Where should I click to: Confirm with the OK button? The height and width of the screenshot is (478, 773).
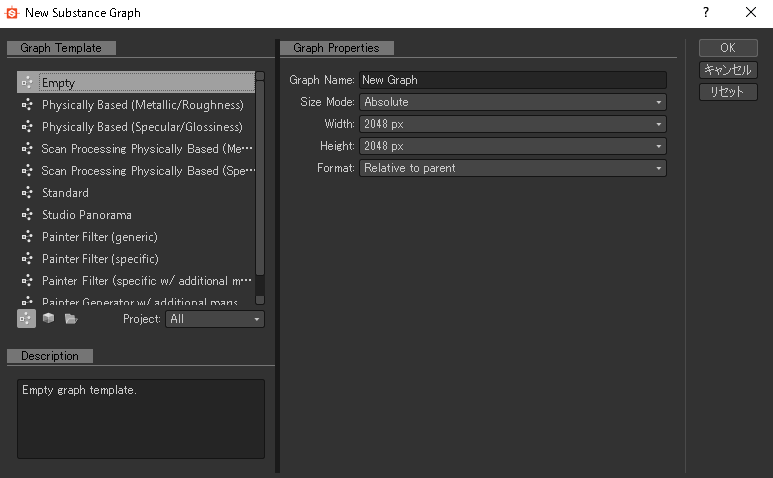coord(728,48)
